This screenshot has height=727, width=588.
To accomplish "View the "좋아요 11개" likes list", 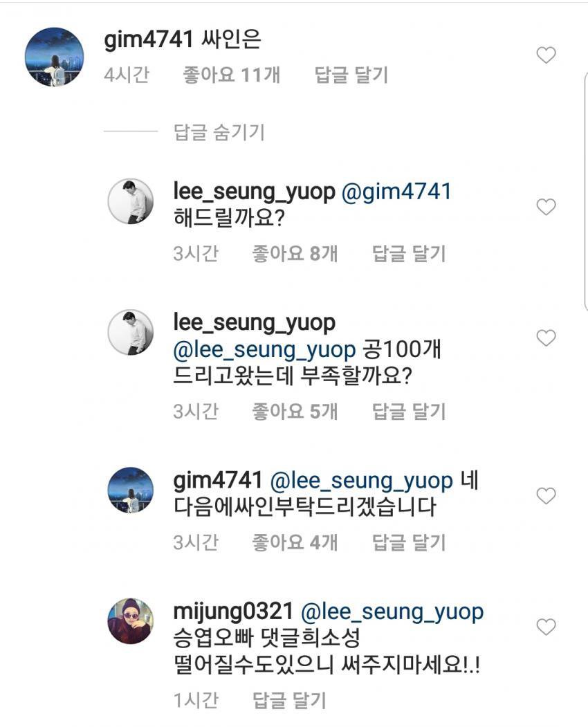I will click(232, 75).
